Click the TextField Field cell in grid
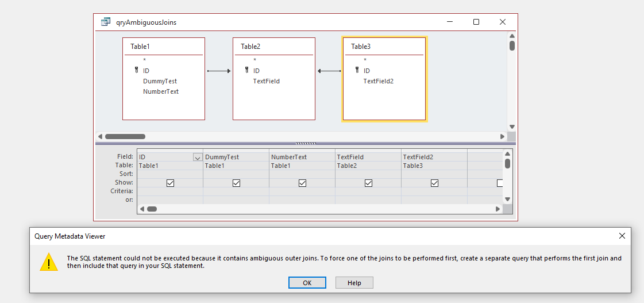The image size is (644, 303). [368, 157]
